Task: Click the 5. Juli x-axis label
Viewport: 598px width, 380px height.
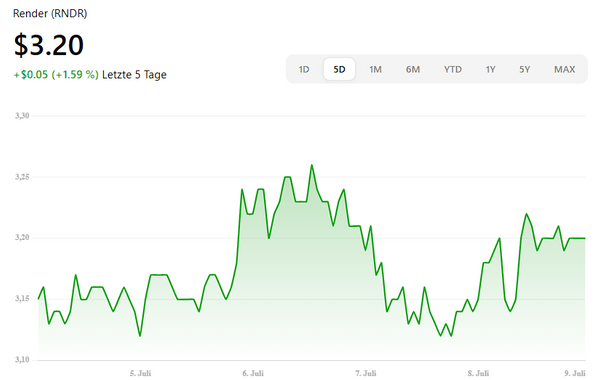Action: pyautogui.click(x=140, y=373)
